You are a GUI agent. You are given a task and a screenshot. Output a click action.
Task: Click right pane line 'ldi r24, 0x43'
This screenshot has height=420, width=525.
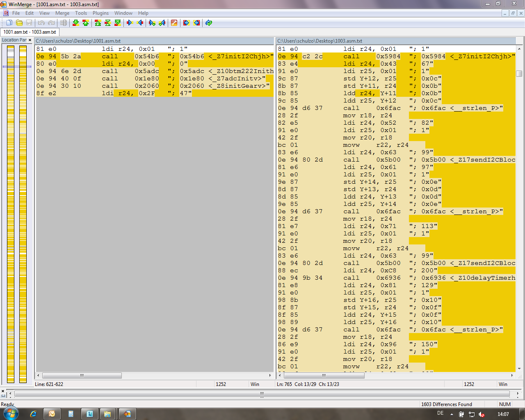click(396, 64)
